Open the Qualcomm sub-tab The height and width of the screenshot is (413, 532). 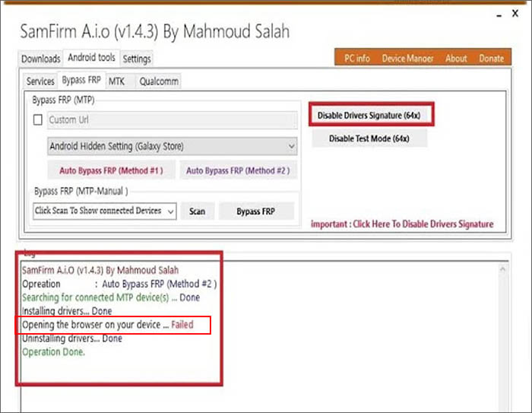click(x=159, y=81)
